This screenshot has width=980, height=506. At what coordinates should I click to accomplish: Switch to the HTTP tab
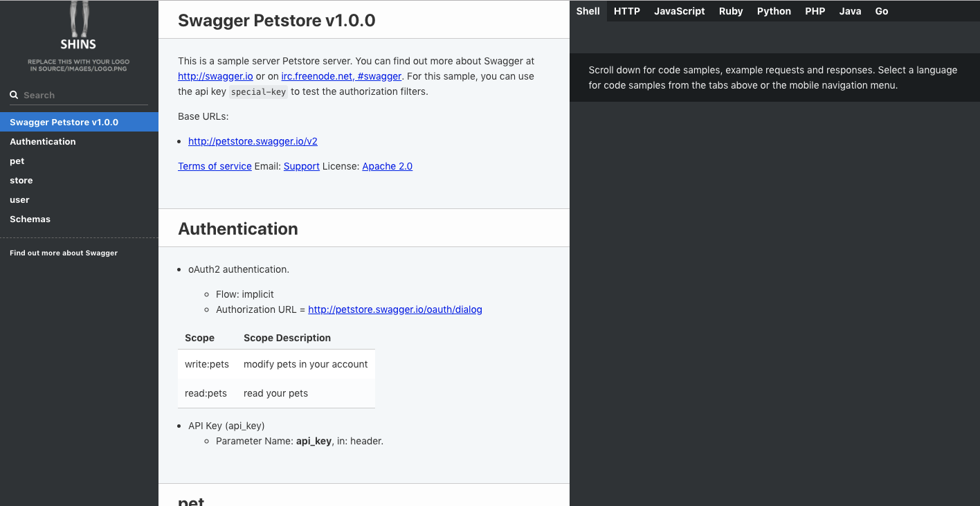pyautogui.click(x=627, y=11)
